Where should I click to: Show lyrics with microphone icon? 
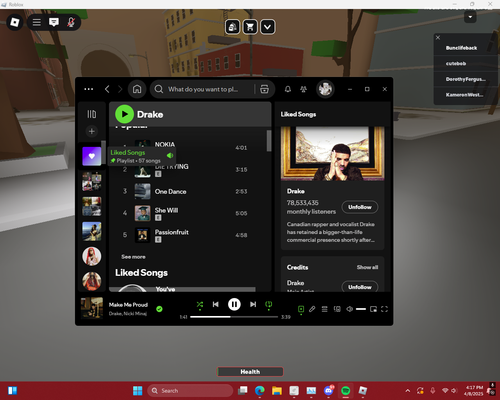pos(312,309)
